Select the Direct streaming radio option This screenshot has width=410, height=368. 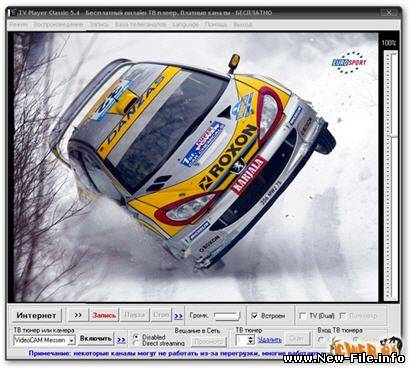click(136, 343)
